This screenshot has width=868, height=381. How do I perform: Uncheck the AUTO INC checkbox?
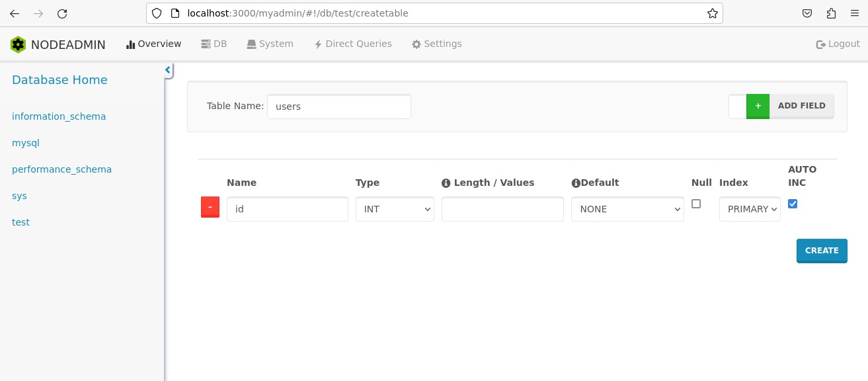point(793,204)
